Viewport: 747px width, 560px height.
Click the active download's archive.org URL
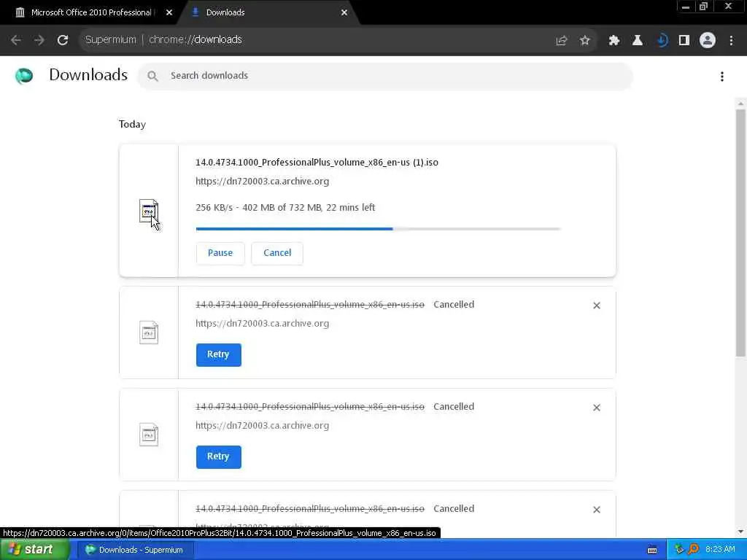click(x=263, y=182)
